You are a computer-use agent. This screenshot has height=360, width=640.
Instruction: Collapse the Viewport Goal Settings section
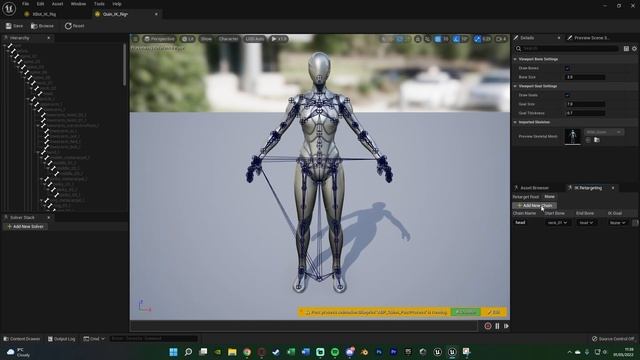(516, 86)
